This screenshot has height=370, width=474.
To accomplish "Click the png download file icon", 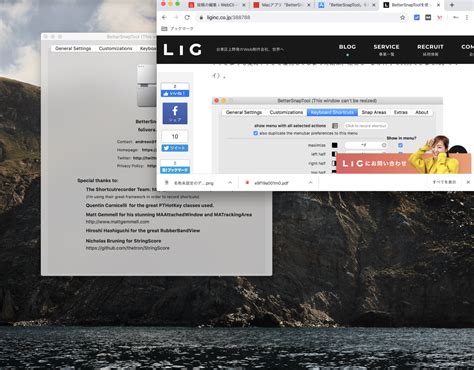I will tap(167, 183).
